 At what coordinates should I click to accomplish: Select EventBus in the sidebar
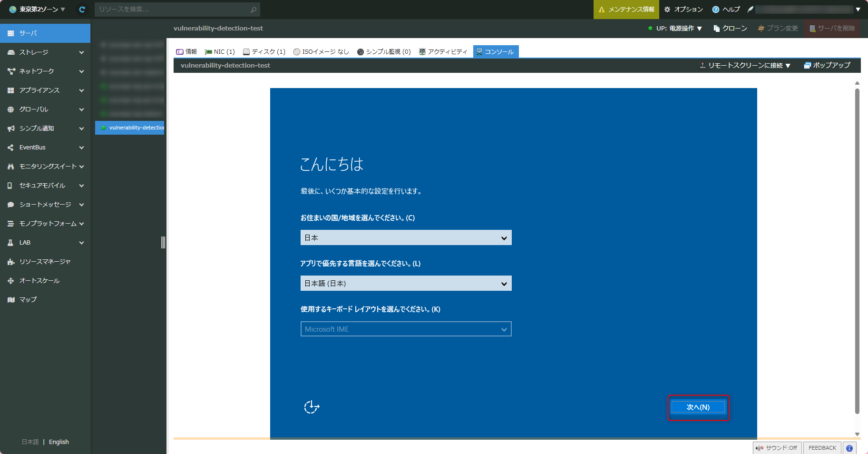click(33, 147)
